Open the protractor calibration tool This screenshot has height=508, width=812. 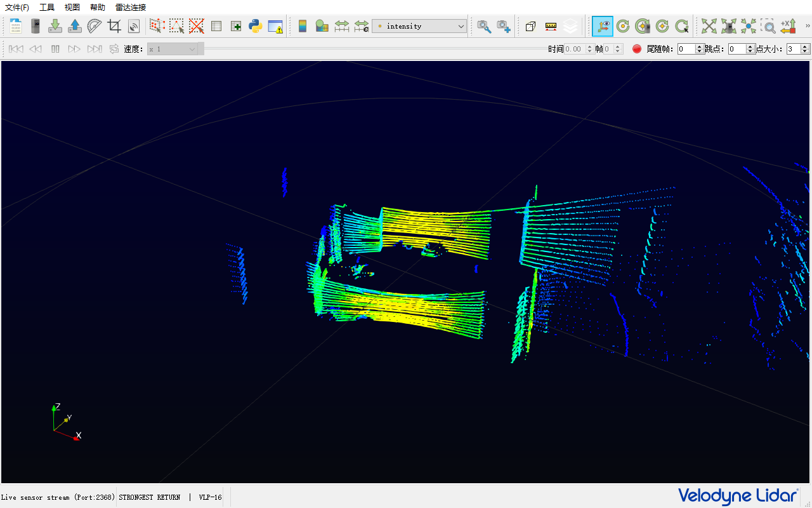95,26
